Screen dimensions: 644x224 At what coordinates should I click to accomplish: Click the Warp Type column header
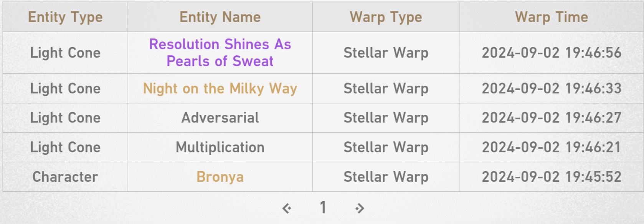pos(386,17)
